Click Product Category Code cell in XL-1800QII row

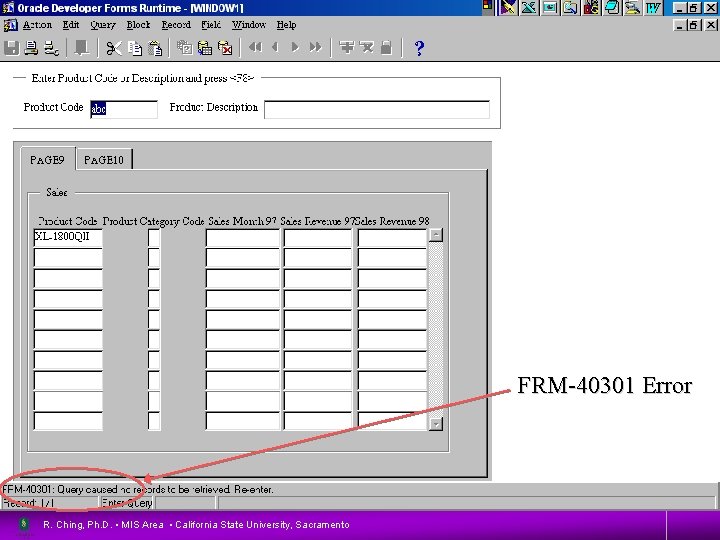[x=154, y=238]
